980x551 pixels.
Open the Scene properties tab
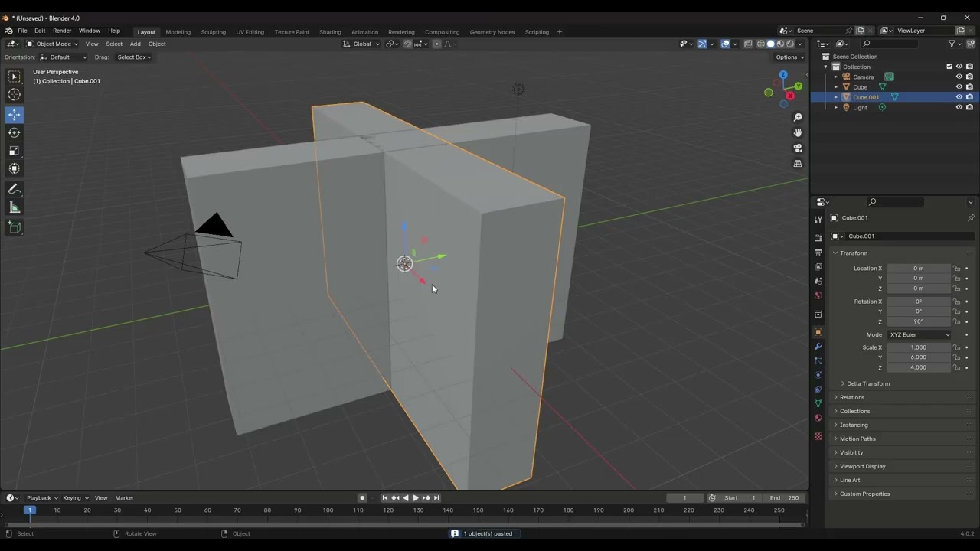coord(818,281)
